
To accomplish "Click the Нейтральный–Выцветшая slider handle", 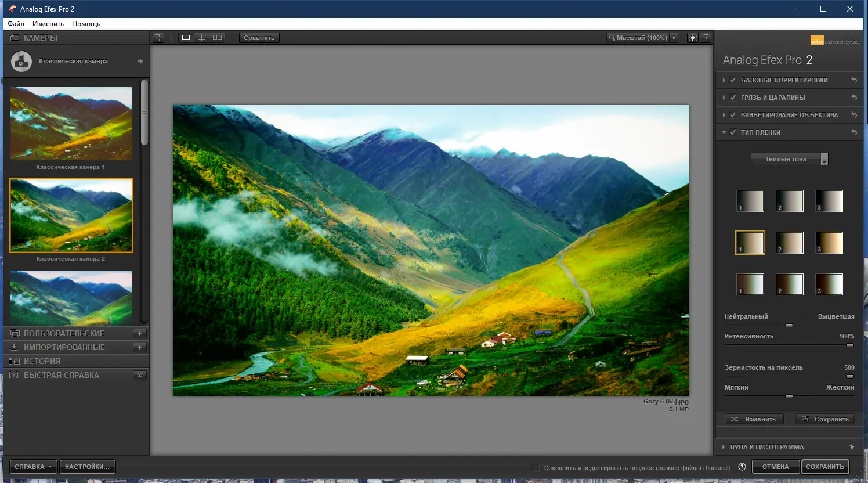I will pyautogui.click(x=789, y=325).
